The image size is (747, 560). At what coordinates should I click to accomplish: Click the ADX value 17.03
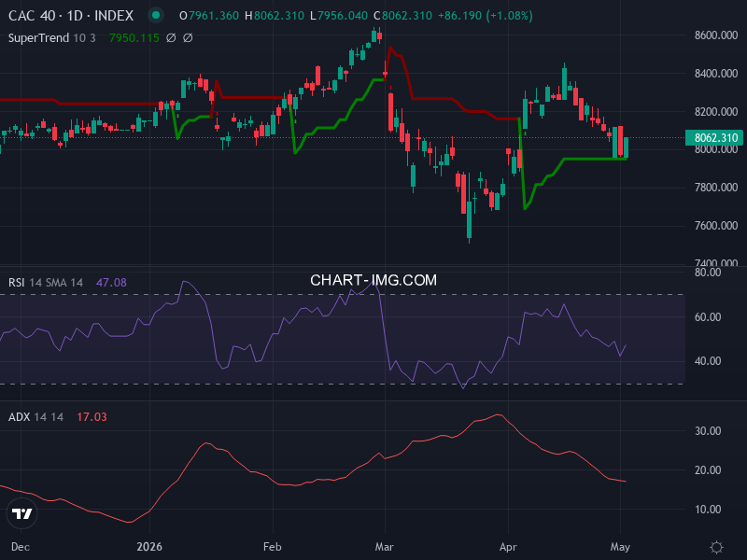[x=92, y=416]
